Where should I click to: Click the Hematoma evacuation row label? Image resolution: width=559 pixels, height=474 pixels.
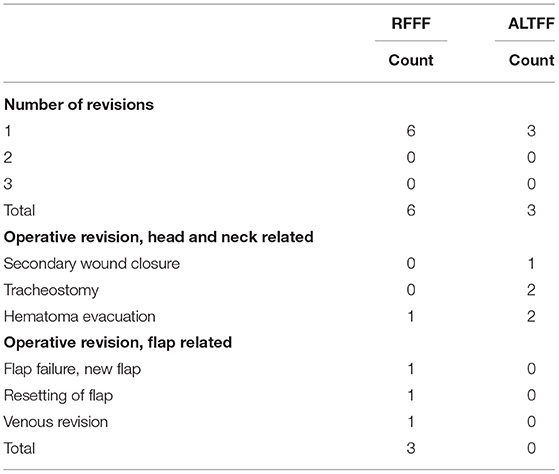pyautogui.click(x=80, y=316)
